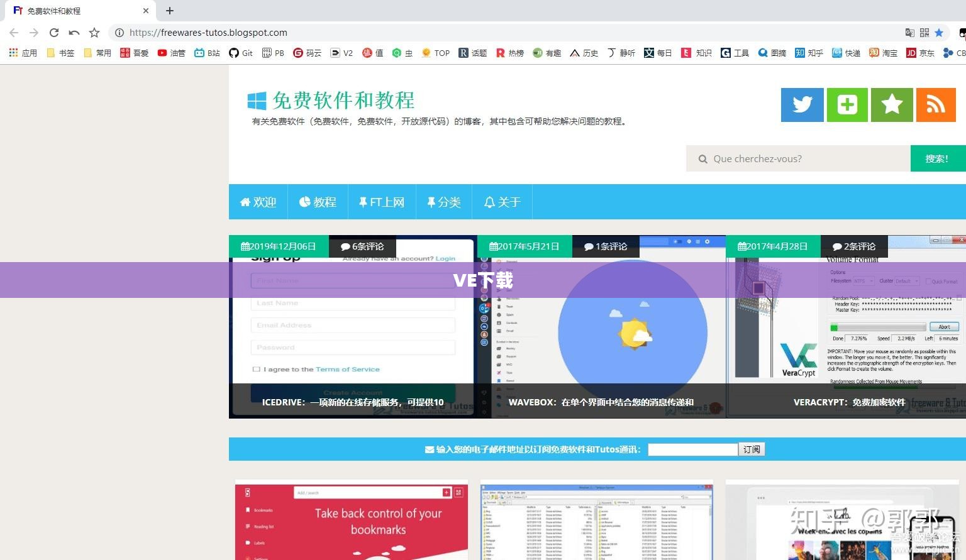Open the PB bookmark
The height and width of the screenshot is (560, 966).
point(274,53)
